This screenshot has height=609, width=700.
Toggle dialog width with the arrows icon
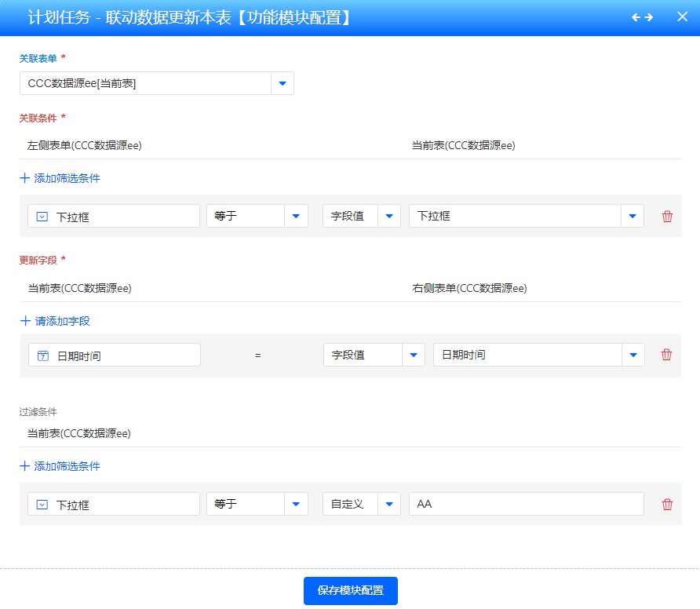coord(642,17)
